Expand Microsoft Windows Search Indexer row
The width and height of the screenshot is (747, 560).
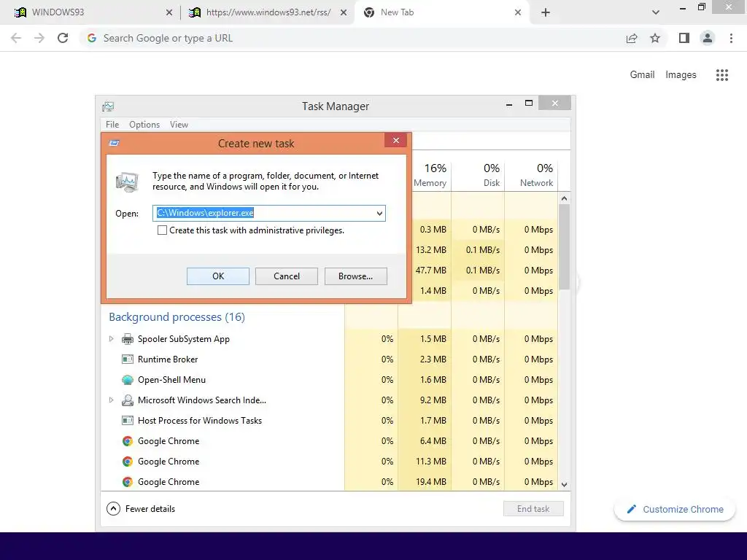[111, 400]
